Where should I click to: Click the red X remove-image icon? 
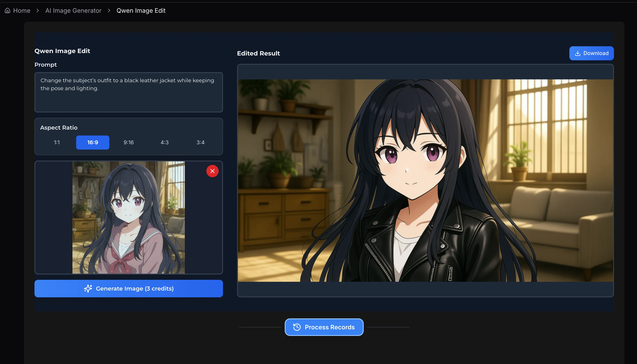(x=212, y=171)
